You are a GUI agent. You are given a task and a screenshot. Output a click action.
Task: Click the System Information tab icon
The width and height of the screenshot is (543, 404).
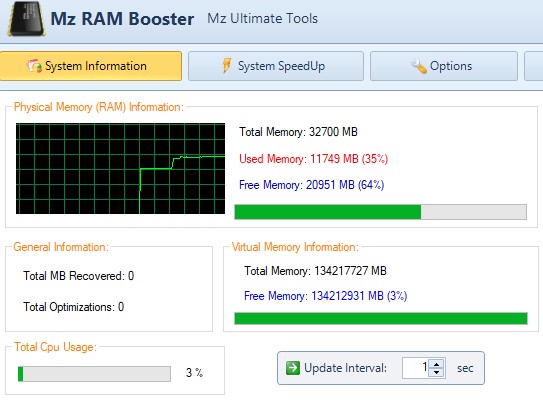click(x=34, y=66)
